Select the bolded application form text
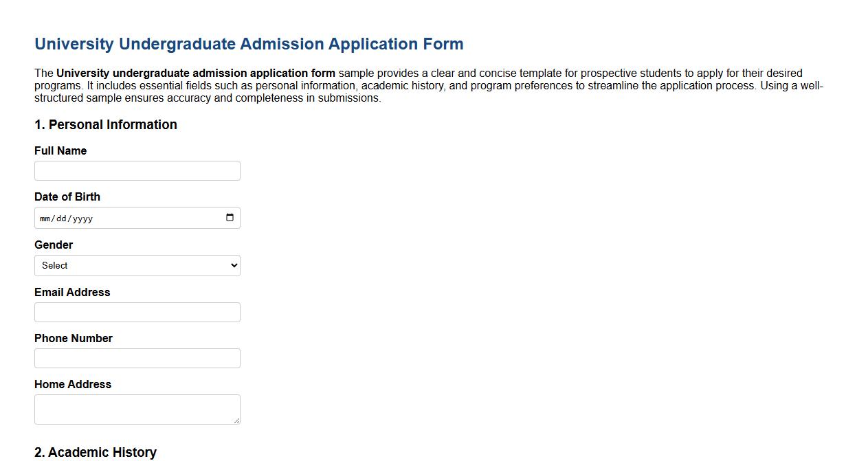 [x=196, y=73]
